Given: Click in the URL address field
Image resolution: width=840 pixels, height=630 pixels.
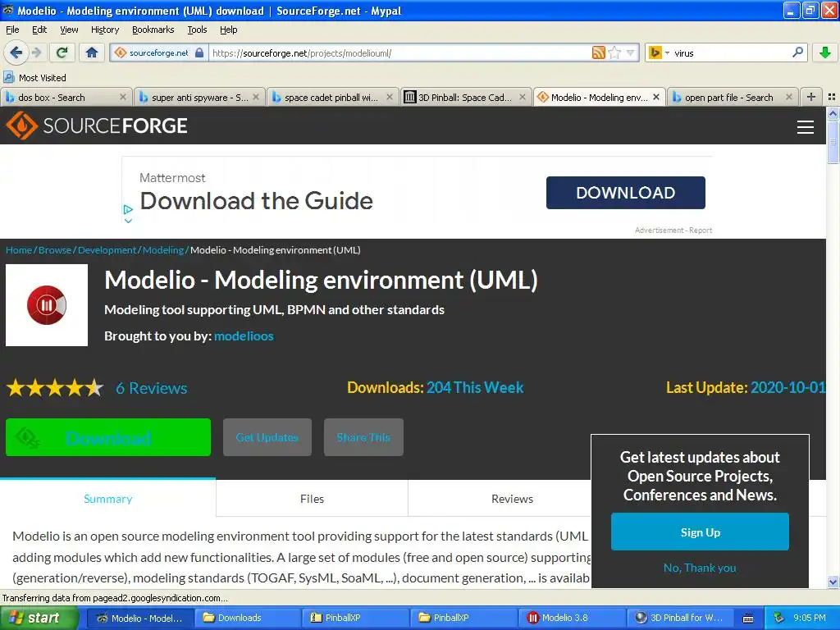Looking at the screenshot, I should click(x=399, y=52).
